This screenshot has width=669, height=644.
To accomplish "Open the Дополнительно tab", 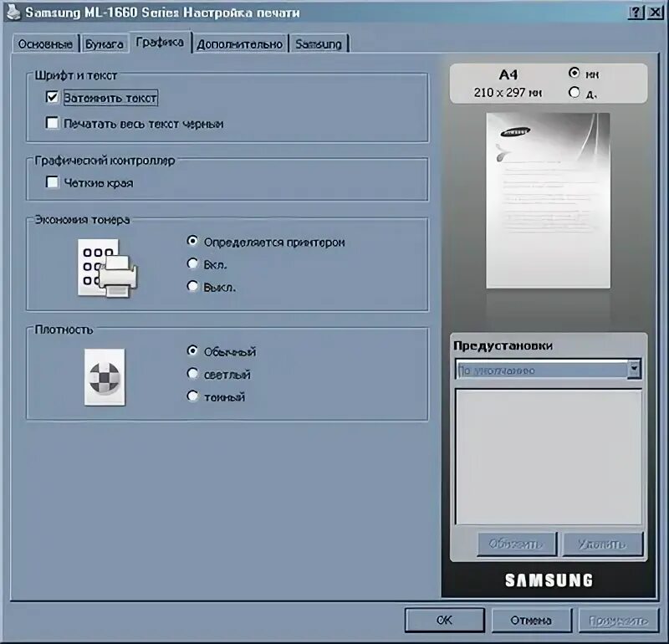I will pos(239,43).
